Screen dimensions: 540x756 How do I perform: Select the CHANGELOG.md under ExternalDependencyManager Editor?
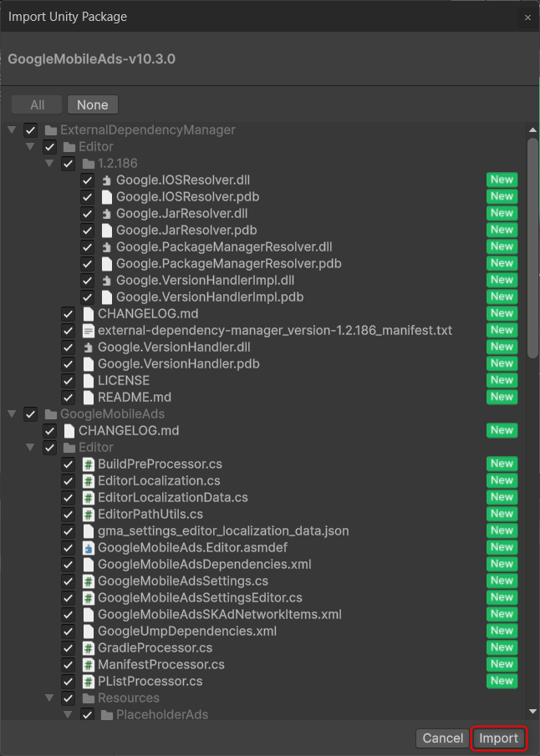[148, 314]
